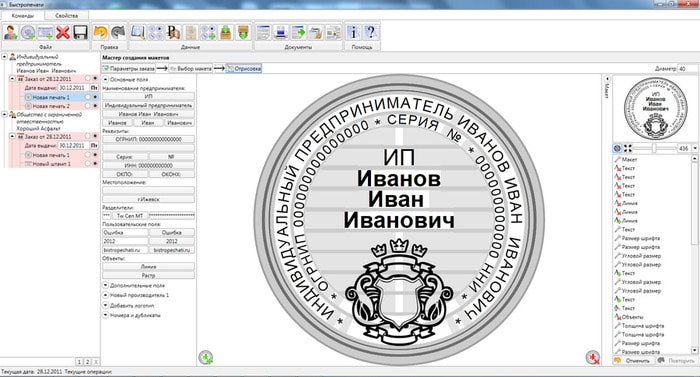Click the calendar icon beside first 30.12.2011 date

tap(94, 88)
